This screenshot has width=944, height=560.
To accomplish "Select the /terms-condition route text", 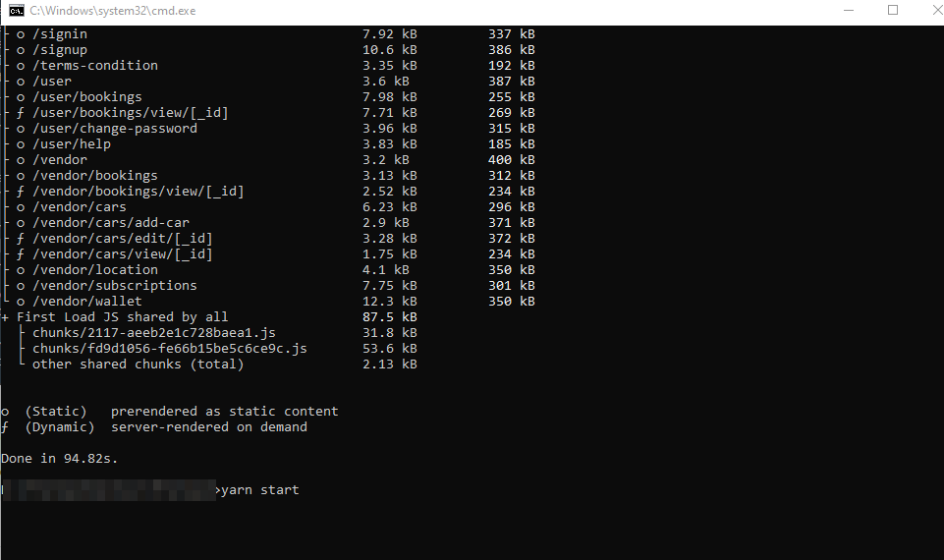I will click(x=94, y=66).
